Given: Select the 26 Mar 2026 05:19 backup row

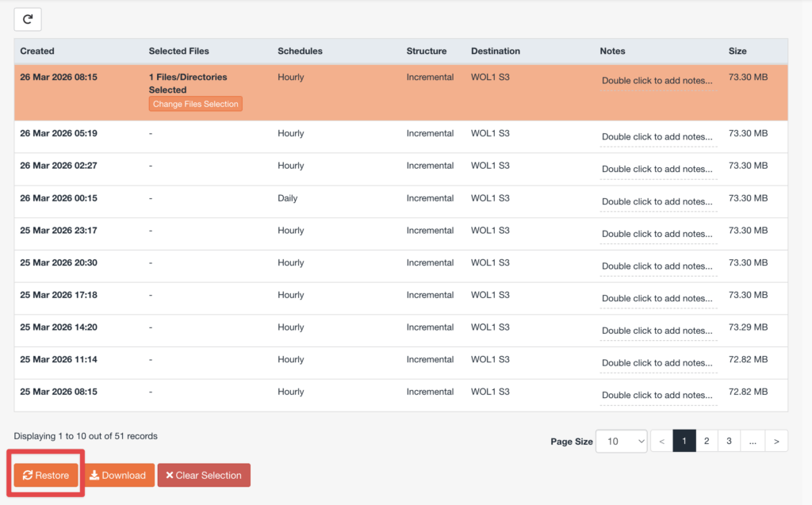Looking at the screenshot, I should 59,134.
